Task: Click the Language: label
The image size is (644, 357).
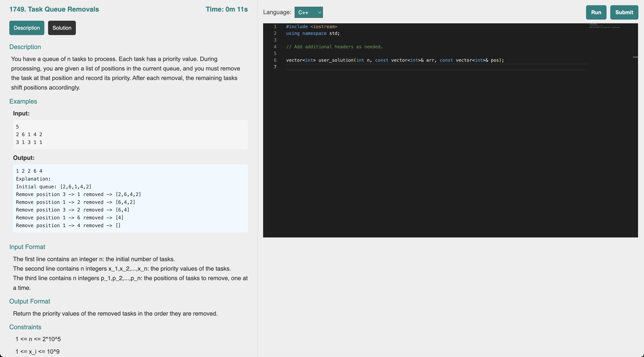Action: coord(277,12)
